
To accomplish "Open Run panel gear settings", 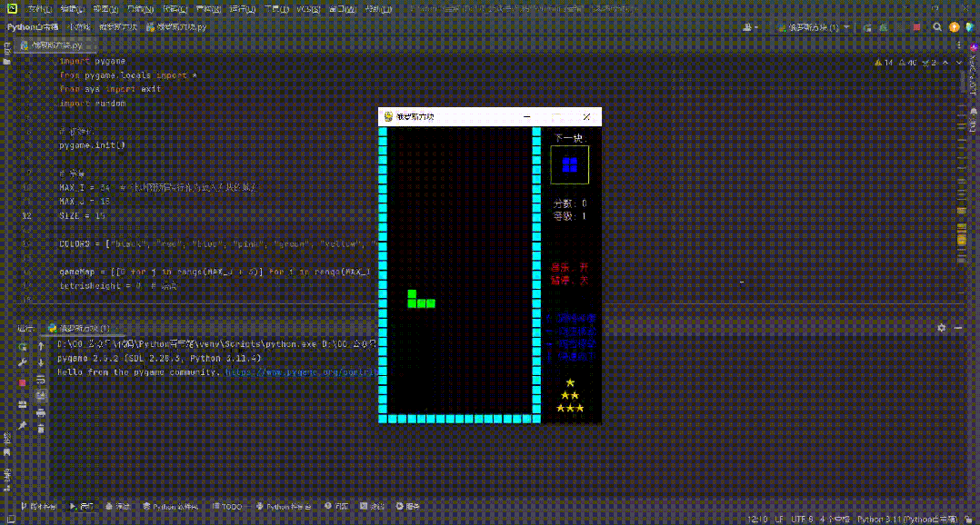I will point(941,328).
